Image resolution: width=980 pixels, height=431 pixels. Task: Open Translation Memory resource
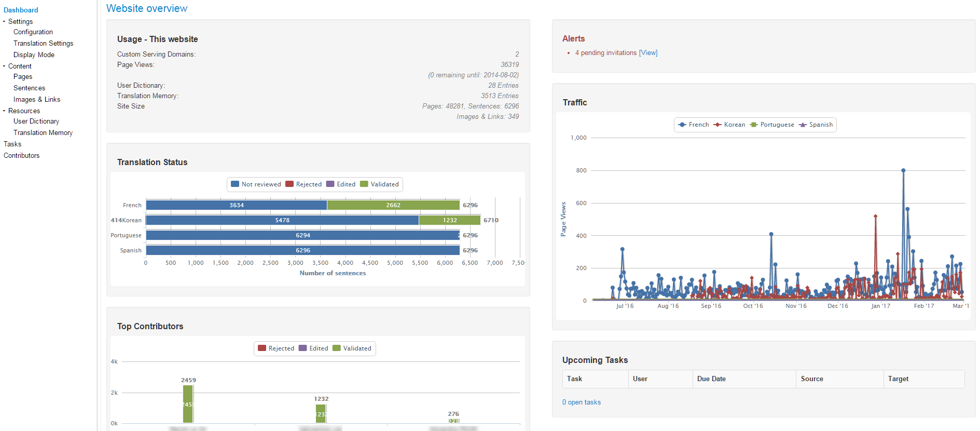click(43, 133)
